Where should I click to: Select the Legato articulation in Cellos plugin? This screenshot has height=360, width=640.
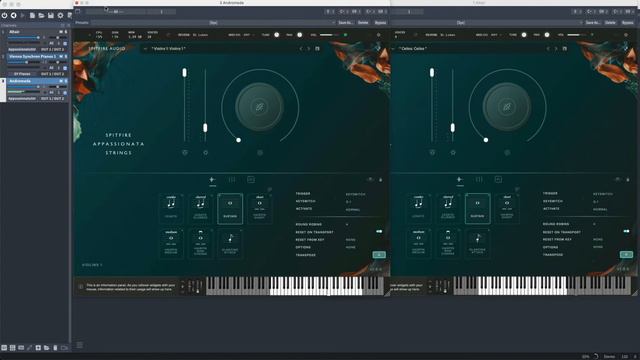point(418,209)
